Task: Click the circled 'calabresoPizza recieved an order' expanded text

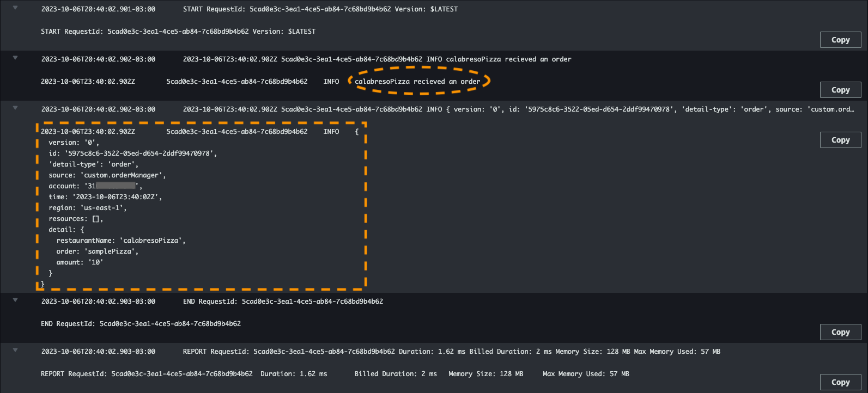Action: click(x=417, y=82)
